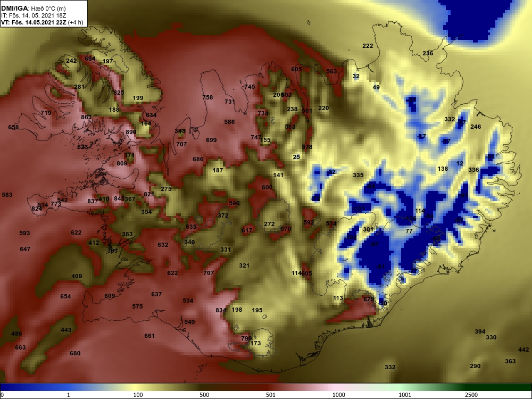Pick the map value '825'
The image size is (532, 399).
[119, 93]
